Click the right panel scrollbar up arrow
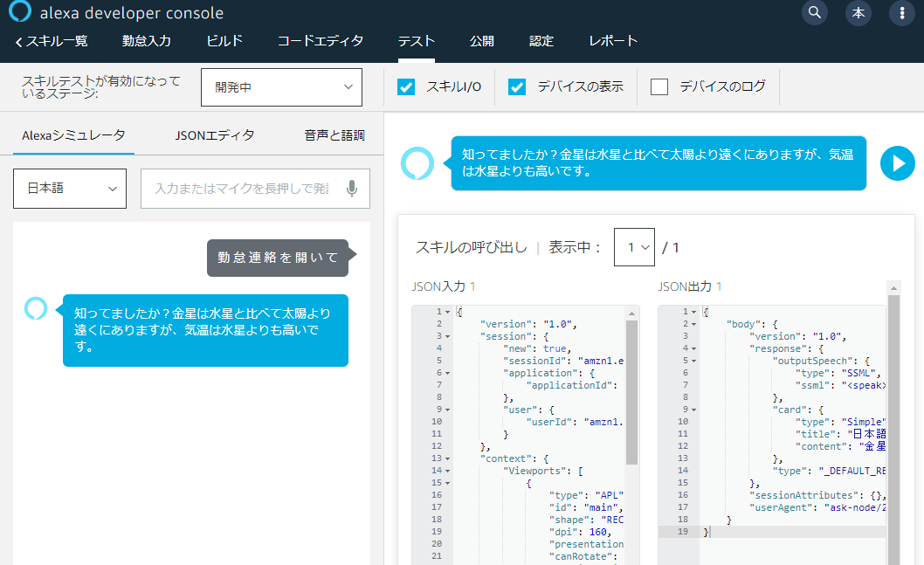924x565 pixels. pos(893,288)
